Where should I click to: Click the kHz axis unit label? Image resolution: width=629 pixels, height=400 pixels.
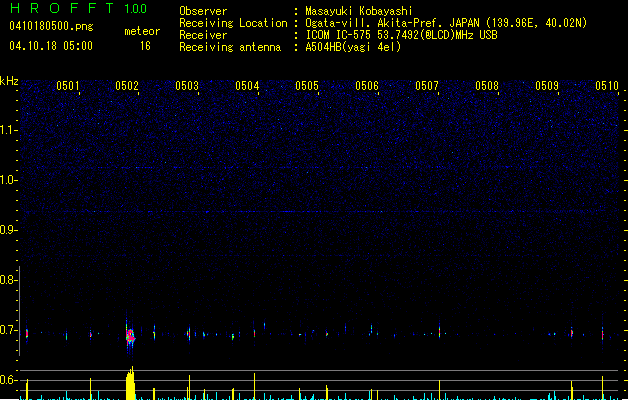(x=9, y=81)
